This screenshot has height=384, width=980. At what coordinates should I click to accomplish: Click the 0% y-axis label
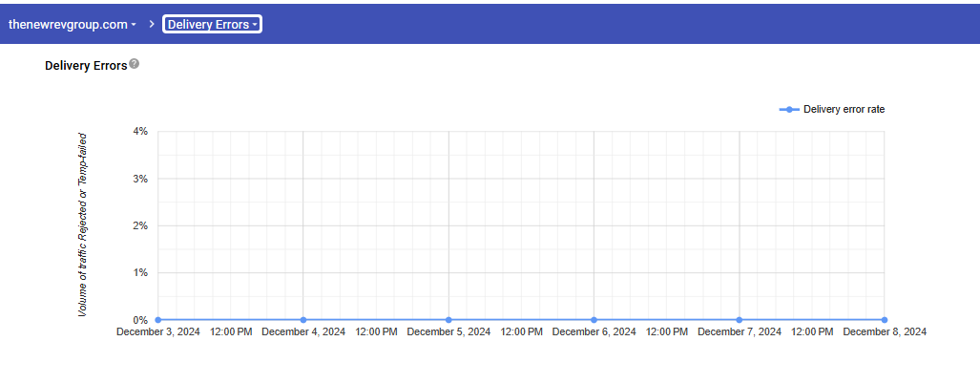tap(140, 320)
